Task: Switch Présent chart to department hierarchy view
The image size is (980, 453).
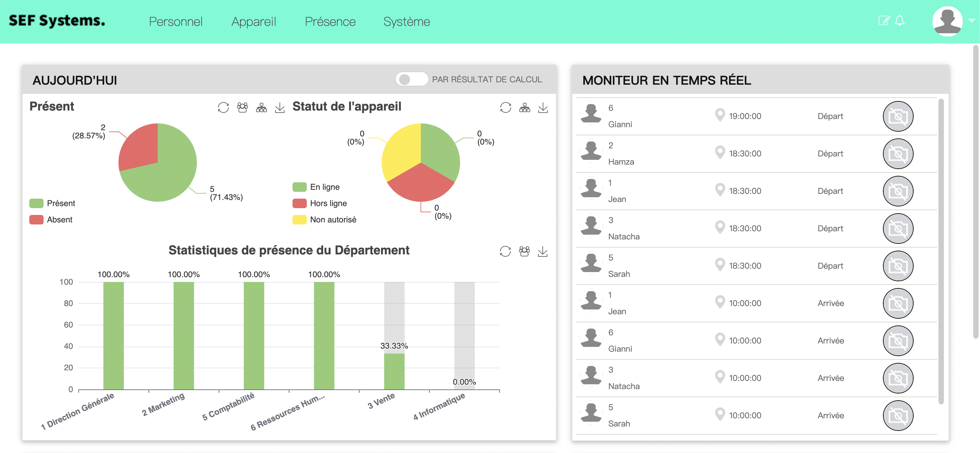Action: 262,107
